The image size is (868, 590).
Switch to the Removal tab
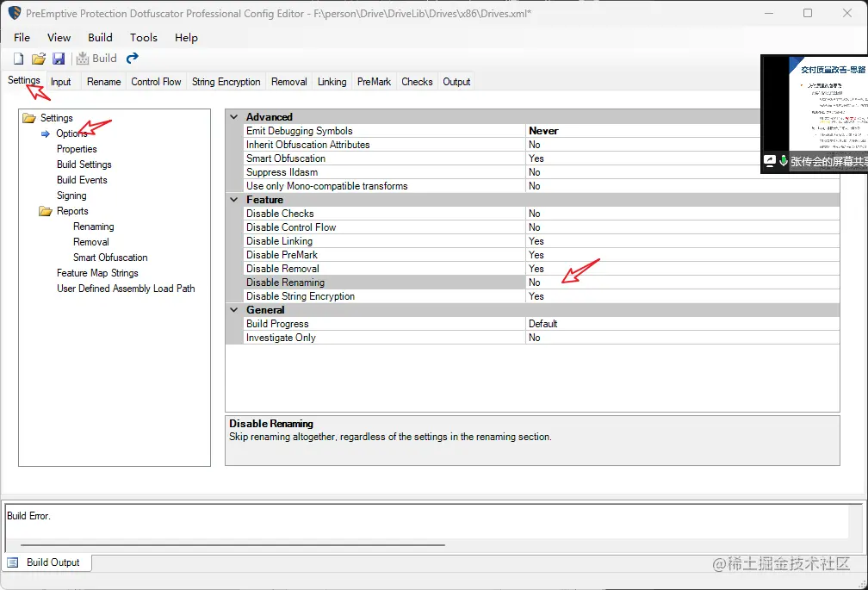click(x=289, y=82)
